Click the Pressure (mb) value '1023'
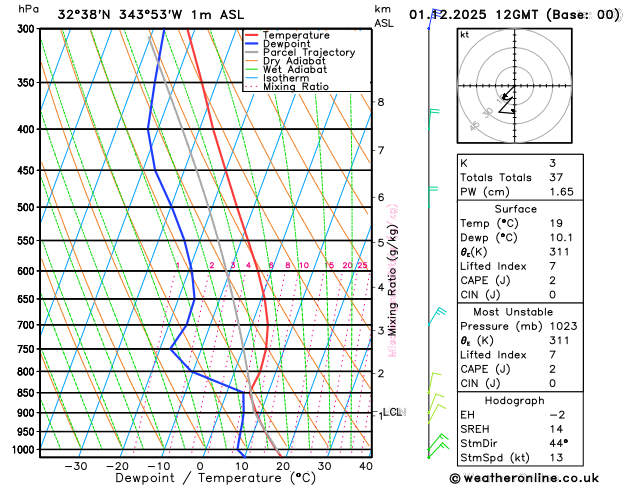629x486 pixels. tap(563, 326)
